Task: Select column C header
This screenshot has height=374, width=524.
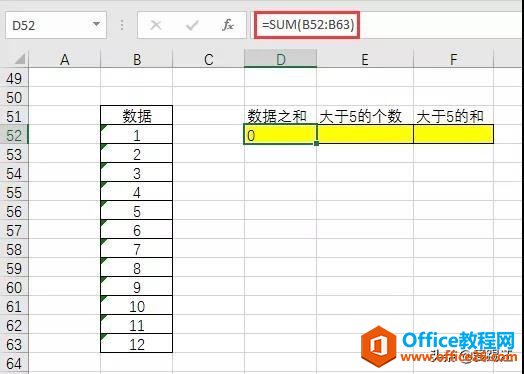Action: pyautogui.click(x=208, y=59)
